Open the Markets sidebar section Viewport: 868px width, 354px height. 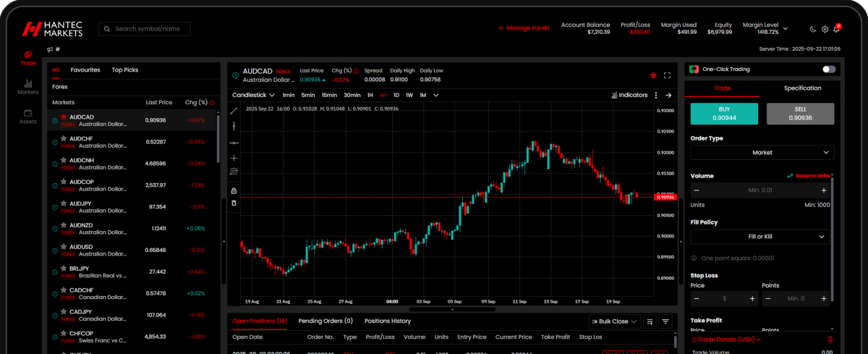[x=28, y=87]
